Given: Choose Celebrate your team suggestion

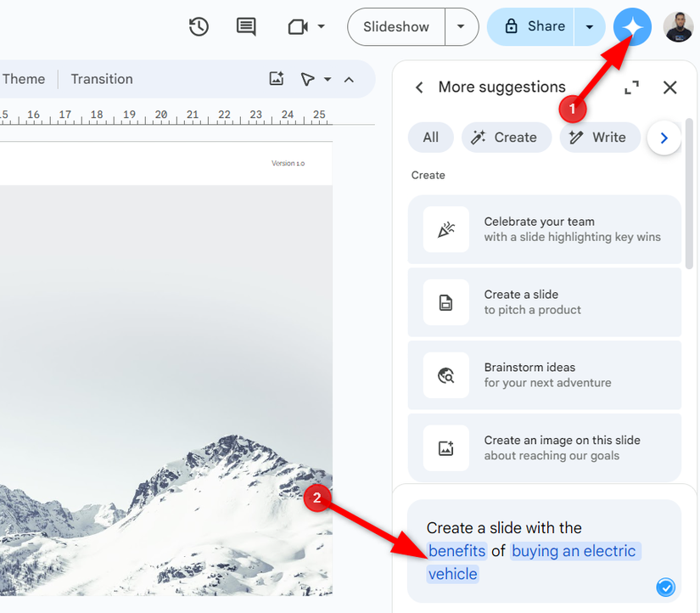Looking at the screenshot, I should point(544,229).
